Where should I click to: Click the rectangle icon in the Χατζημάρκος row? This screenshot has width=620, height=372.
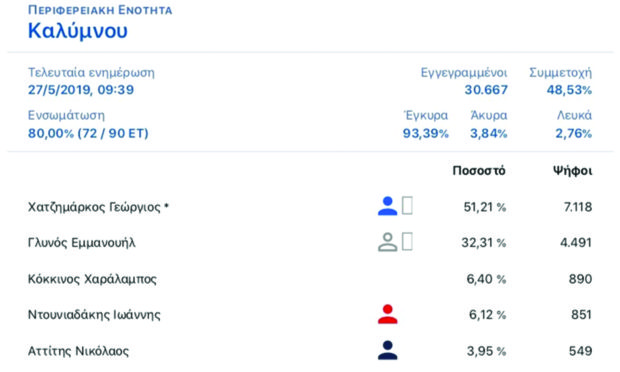[x=407, y=206]
